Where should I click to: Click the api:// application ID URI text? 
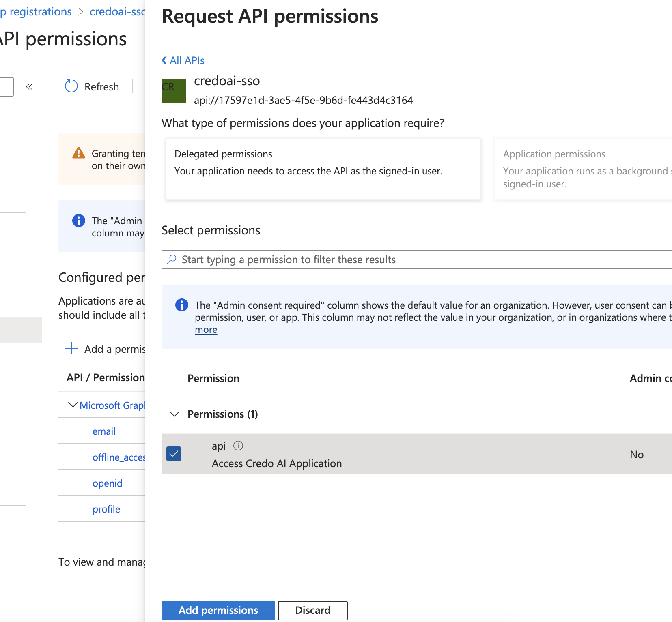click(304, 100)
